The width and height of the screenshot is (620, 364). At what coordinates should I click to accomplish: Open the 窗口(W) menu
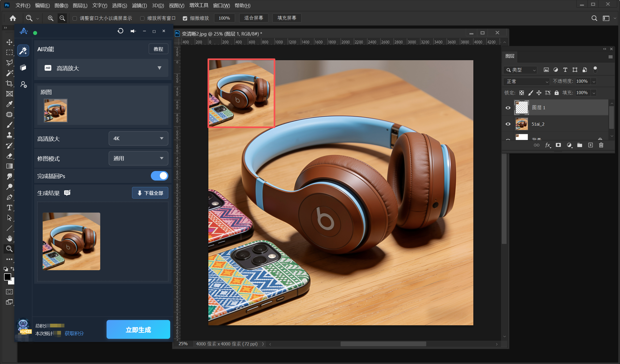(221, 5)
